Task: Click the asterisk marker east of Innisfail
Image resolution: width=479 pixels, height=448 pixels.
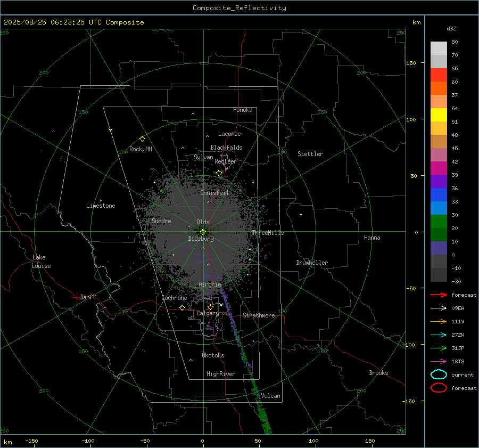Action: click(253, 182)
